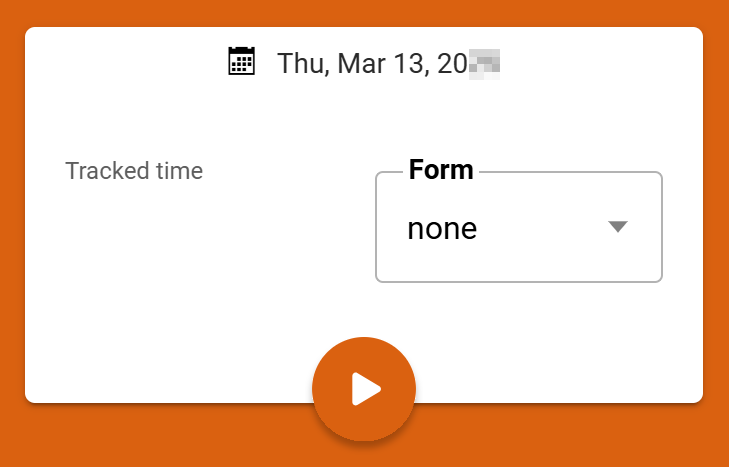This screenshot has height=467, width=729.
Task: Open date picker via calendar grid icon
Action: pyautogui.click(x=241, y=61)
